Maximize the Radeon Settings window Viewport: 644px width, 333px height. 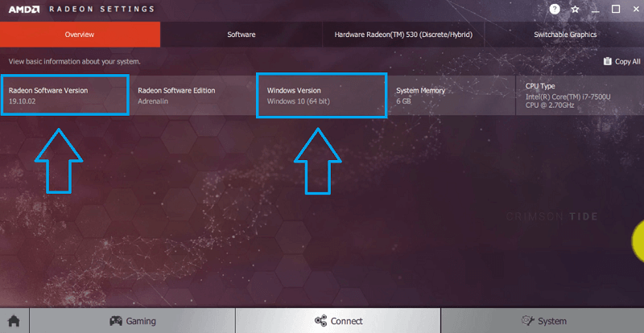616,9
